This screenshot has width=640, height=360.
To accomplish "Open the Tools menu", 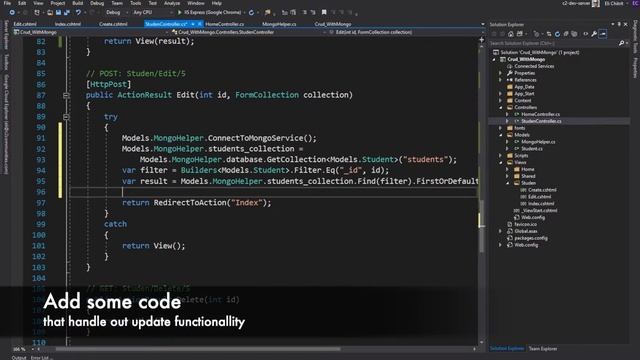I will pos(136,3).
